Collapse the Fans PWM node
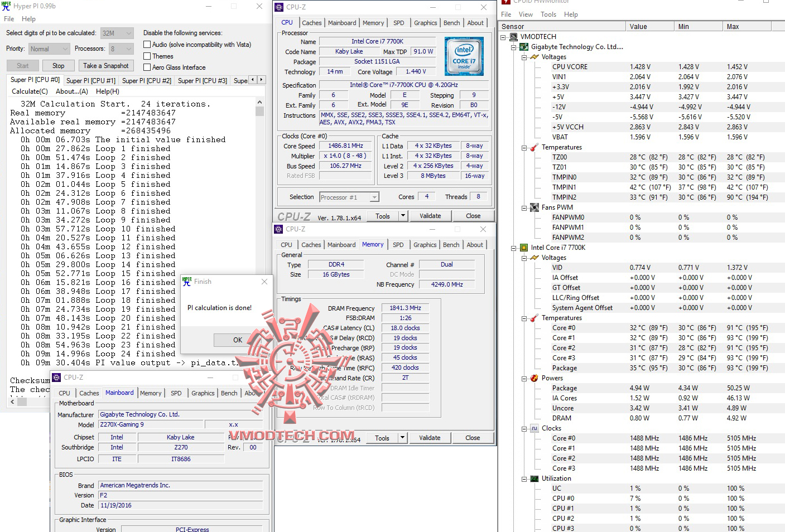 coord(524,208)
